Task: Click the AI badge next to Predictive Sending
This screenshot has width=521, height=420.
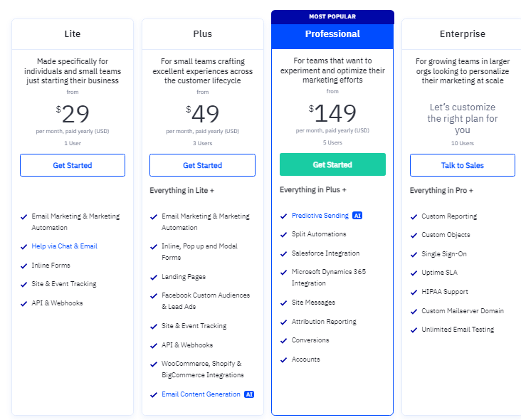Action: pyautogui.click(x=357, y=216)
